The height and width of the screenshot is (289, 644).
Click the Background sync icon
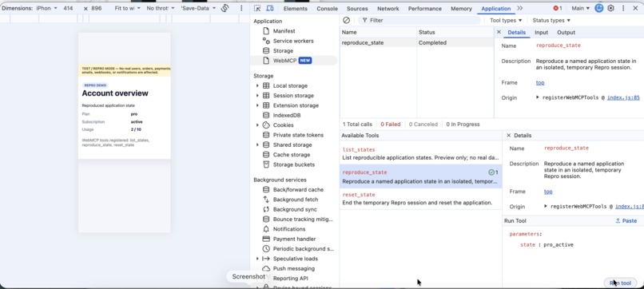tap(266, 209)
